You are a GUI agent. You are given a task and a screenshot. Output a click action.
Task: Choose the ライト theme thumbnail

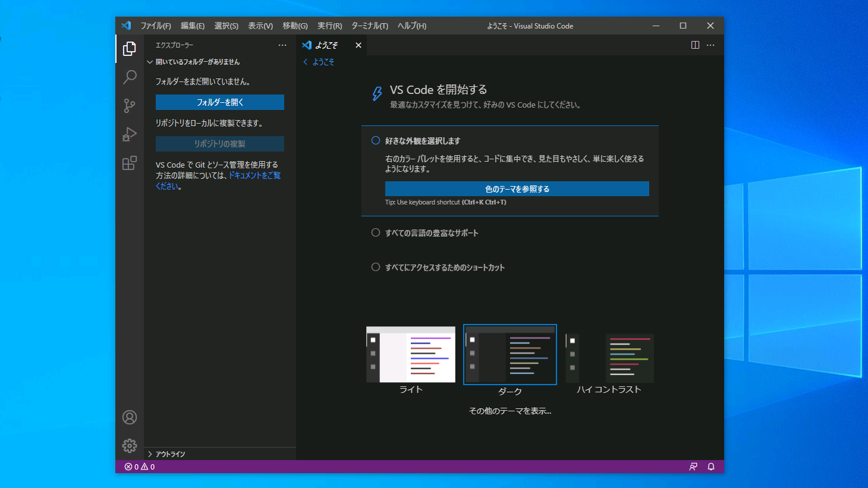pyautogui.click(x=411, y=354)
